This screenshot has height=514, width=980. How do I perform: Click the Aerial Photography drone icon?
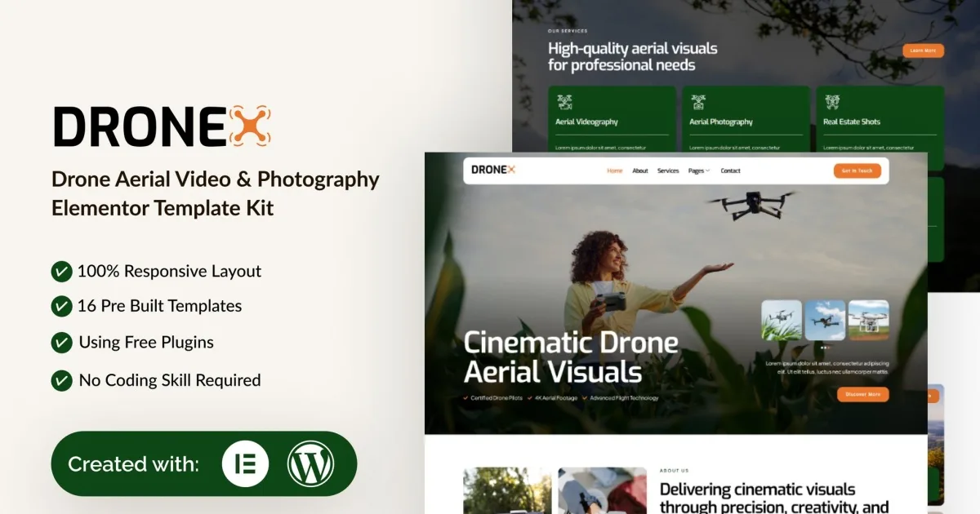(698, 102)
